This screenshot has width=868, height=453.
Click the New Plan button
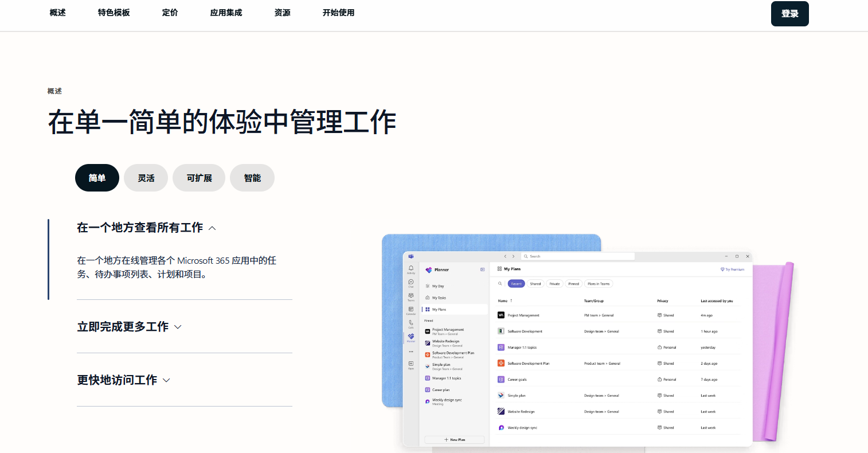tap(455, 440)
